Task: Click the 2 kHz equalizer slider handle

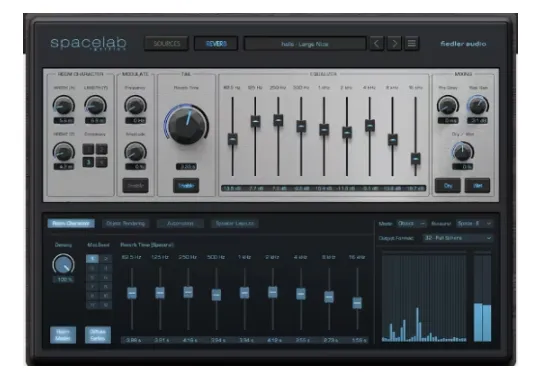Action: (x=347, y=132)
